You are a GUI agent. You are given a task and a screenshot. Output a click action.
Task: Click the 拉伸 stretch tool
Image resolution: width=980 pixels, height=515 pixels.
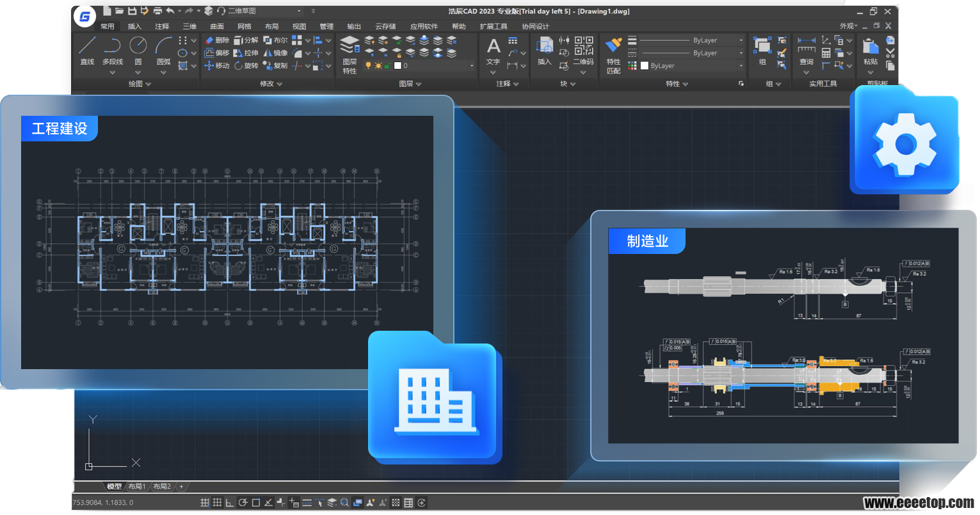[246, 53]
